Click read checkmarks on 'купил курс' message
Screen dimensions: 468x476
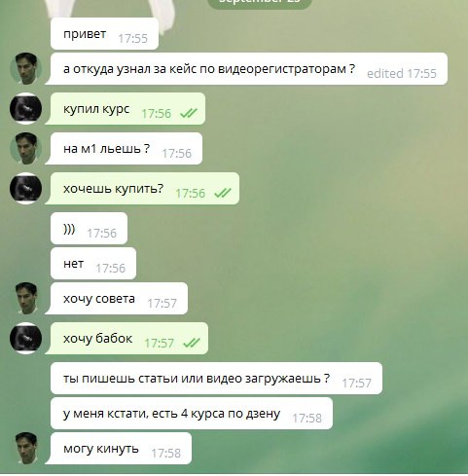(189, 113)
